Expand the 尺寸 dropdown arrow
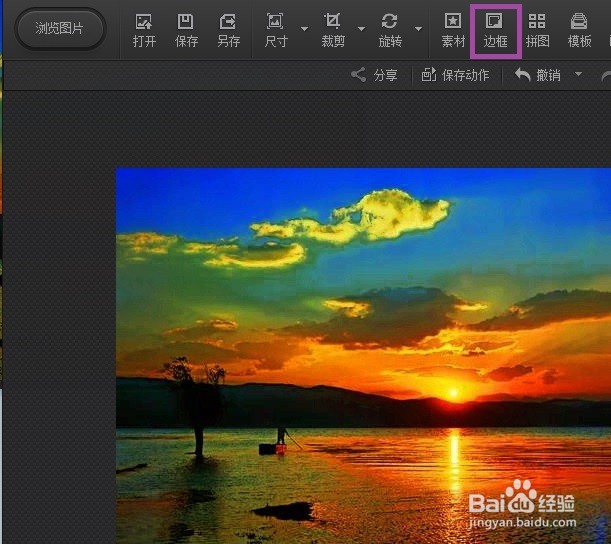 (305, 29)
